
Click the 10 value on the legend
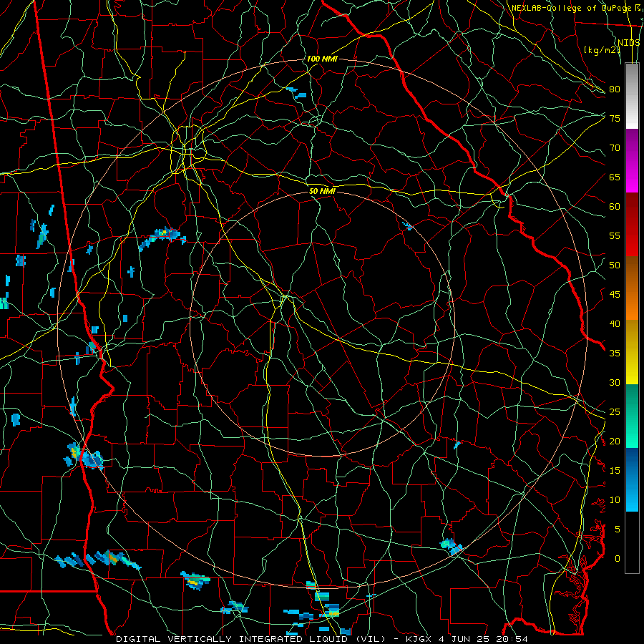(615, 500)
